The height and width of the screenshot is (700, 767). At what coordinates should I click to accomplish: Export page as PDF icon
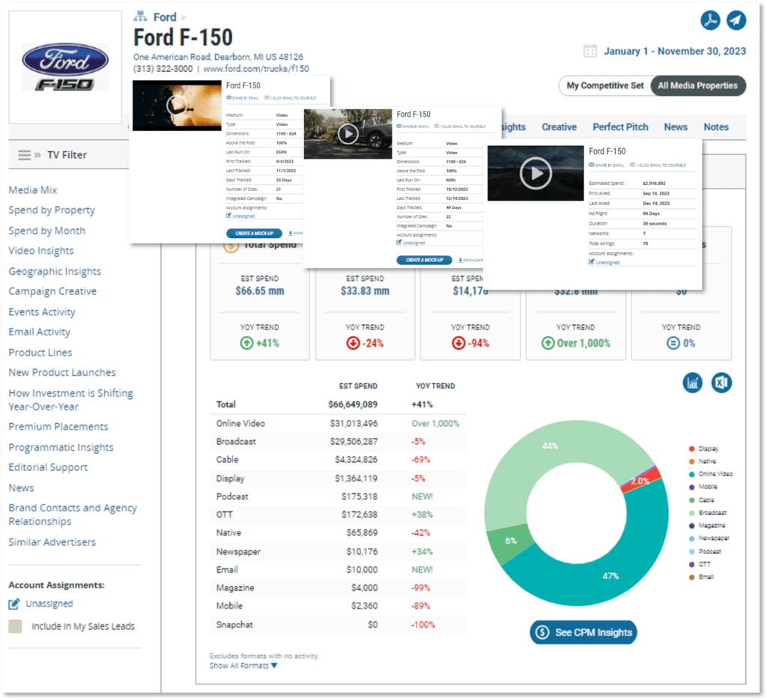click(710, 20)
